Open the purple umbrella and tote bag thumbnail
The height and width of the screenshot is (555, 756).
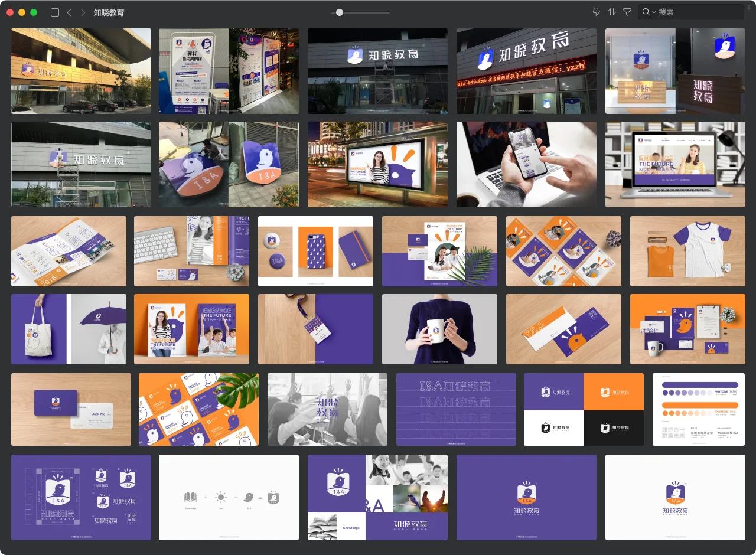coord(69,329)
